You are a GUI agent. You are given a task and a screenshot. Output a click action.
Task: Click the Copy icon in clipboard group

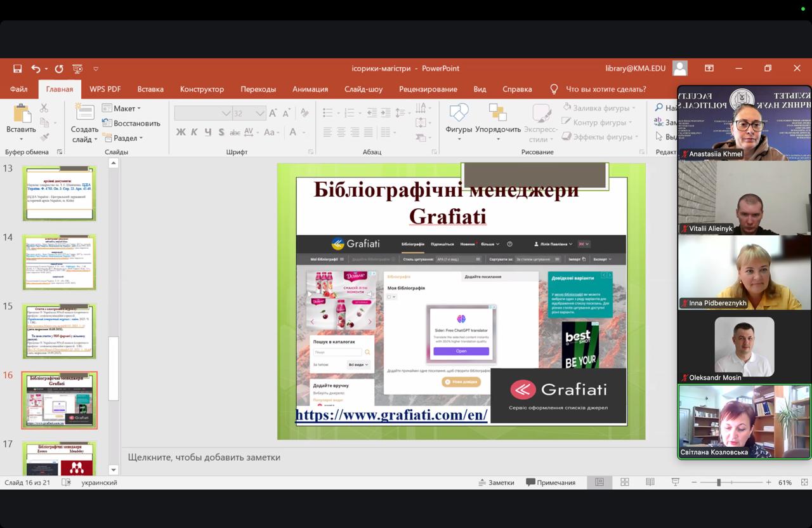[44, 122]
